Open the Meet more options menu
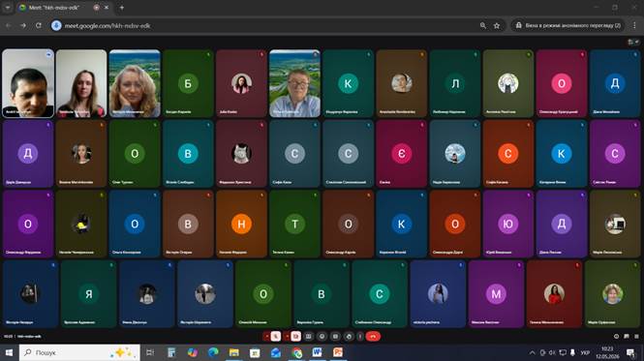This screenshot has height=361, width=644. click(x=360, y=337)
